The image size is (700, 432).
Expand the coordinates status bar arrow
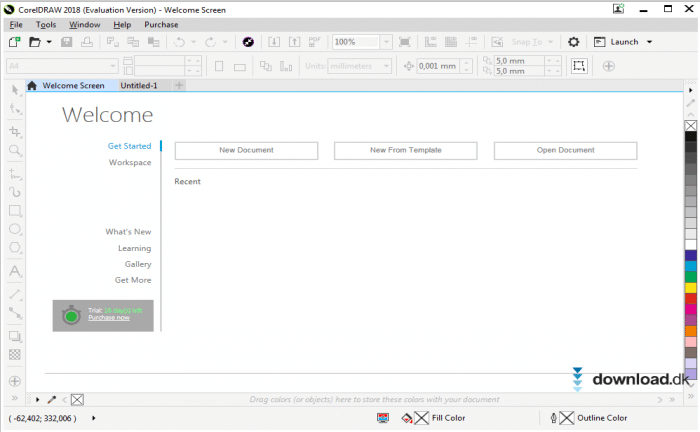[x=93, y=418]
